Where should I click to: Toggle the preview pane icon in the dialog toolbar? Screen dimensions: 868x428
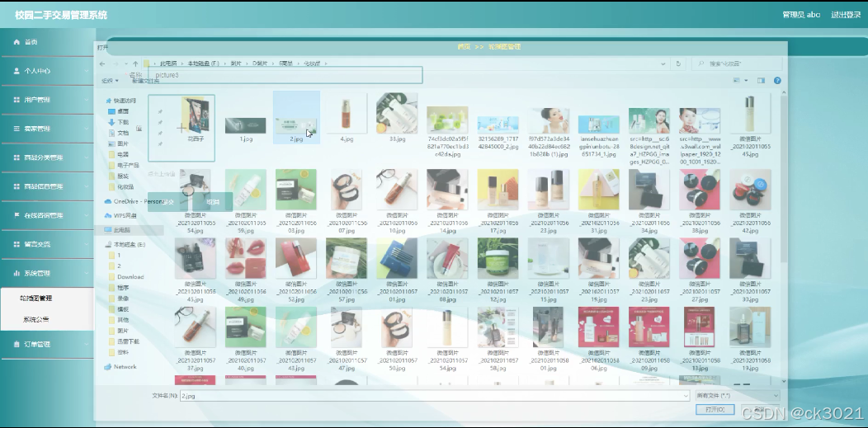click(x=762, y=81)
